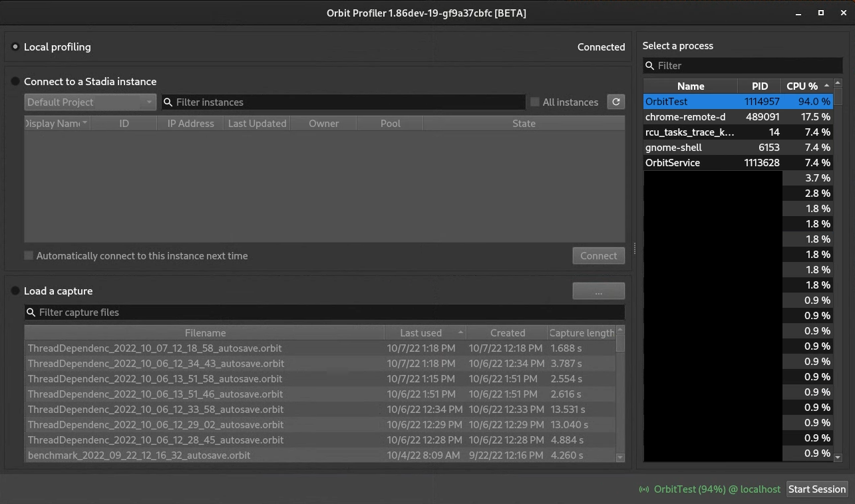This screenshot has height=504, width=855.
Task: Click the Last Updated column header
Action: coord(257,124)
